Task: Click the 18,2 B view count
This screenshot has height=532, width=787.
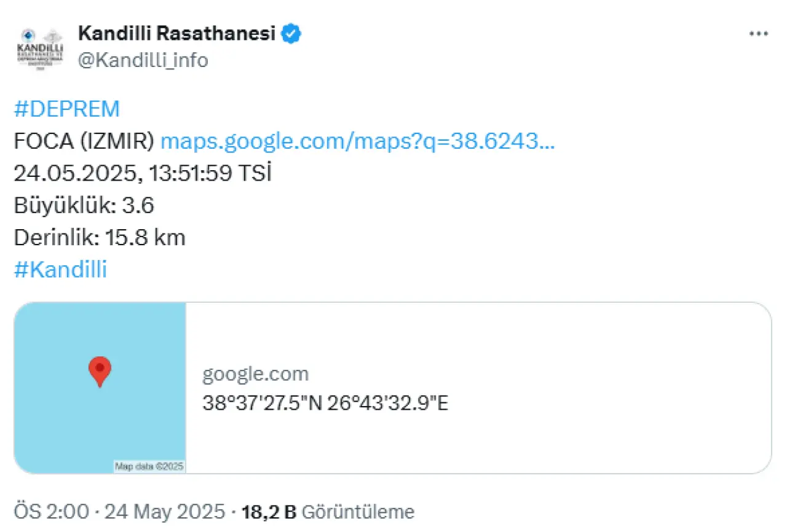Action: coord(269,511)
